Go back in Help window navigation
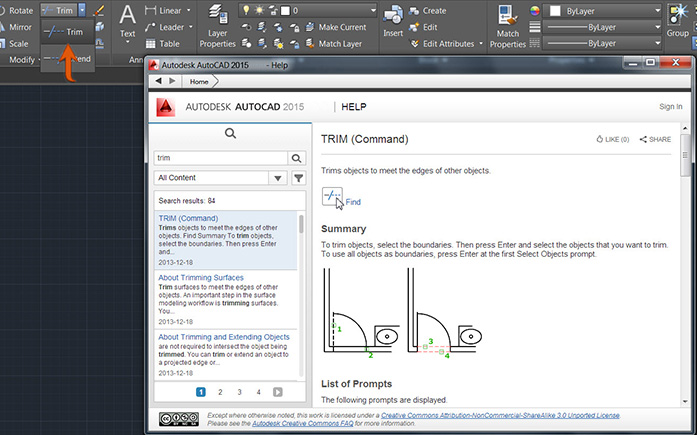698x435 pixels. (158, 81)
